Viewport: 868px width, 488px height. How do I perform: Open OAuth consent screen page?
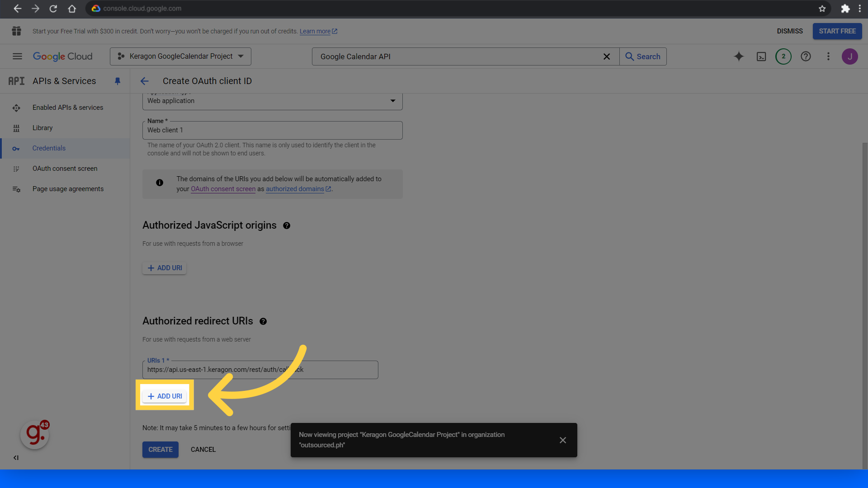pyautogui.click(x=65, y=169)
